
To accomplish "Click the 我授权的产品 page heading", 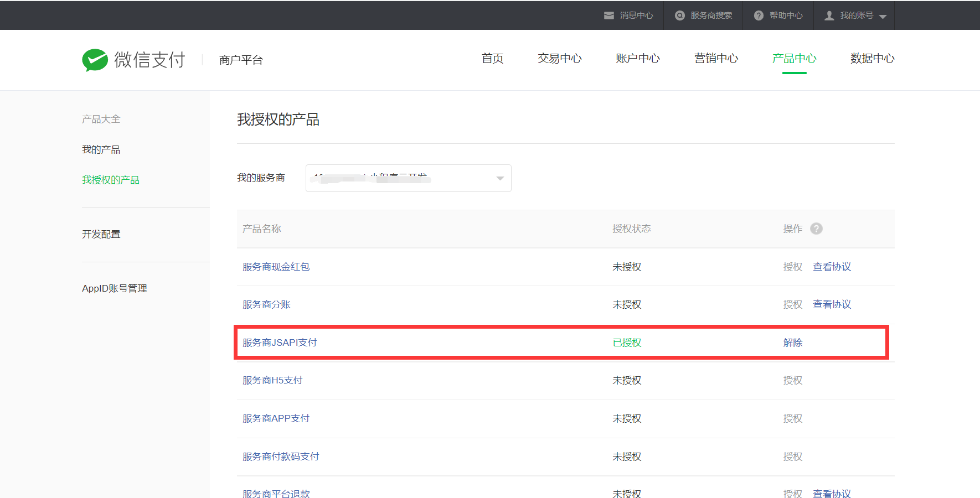I will click(278, 120).
